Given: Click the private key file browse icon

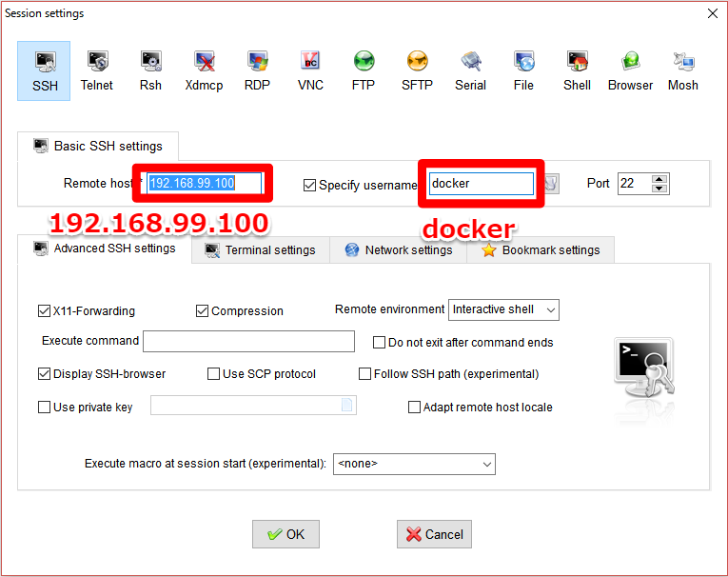Looking at the screenshot, I should (346, 405).
